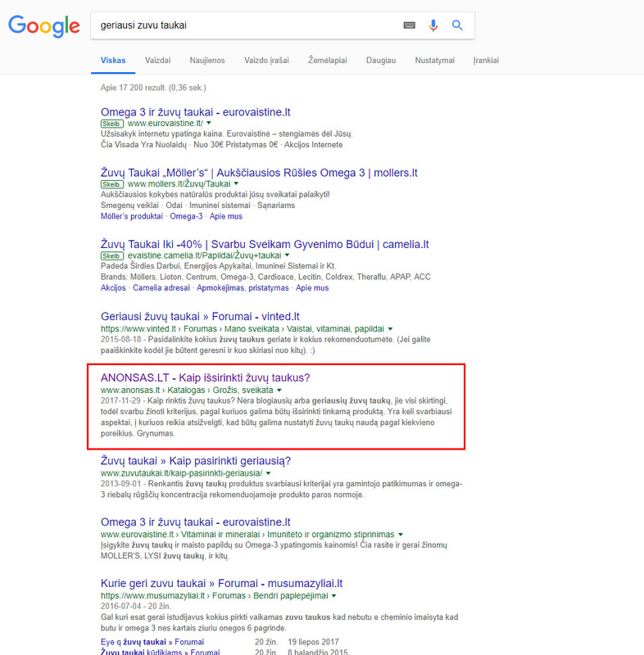Click the Google logo
Image resolution: width=644 pixels, height=655 pixels.
[x=44, y=26]
